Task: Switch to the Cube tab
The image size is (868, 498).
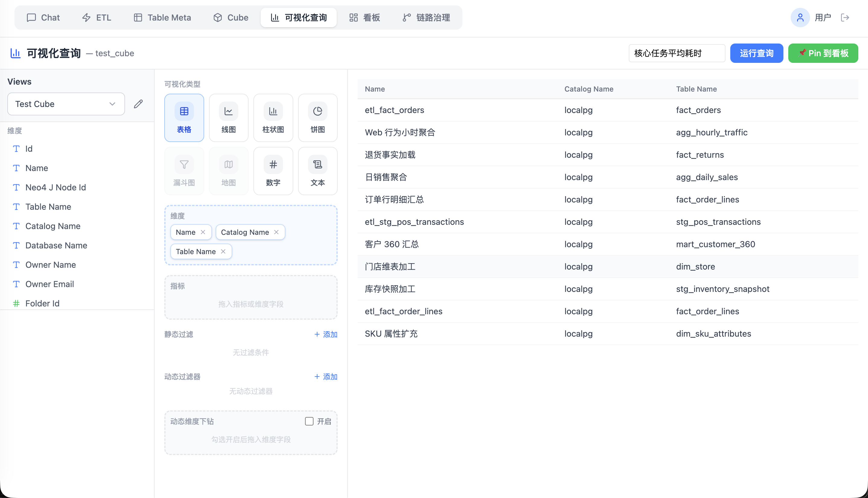Action: coord(231,18)
